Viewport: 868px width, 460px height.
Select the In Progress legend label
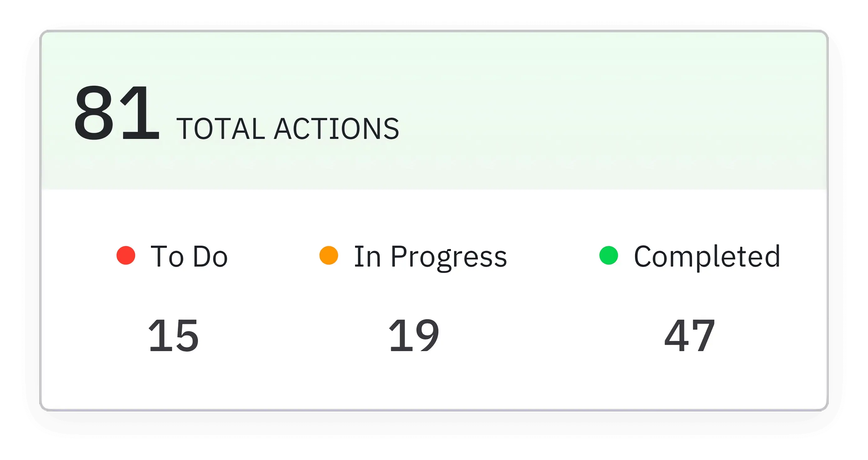click(429, 257)
